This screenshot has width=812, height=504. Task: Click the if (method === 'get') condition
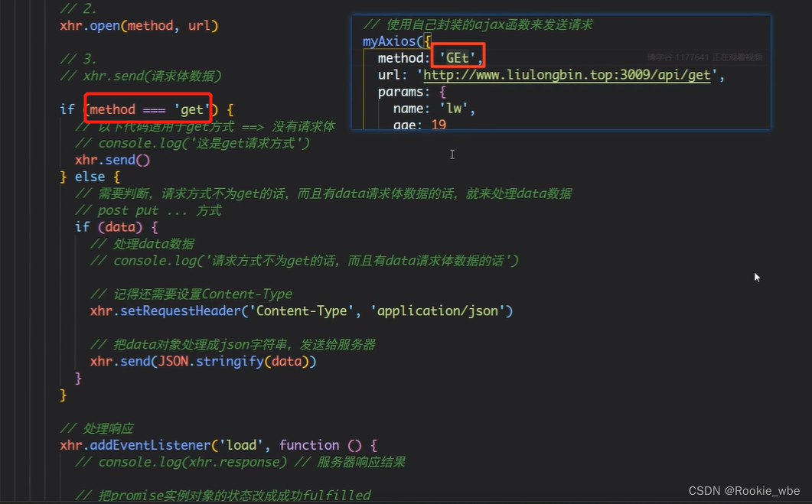(x=146, y=109)
